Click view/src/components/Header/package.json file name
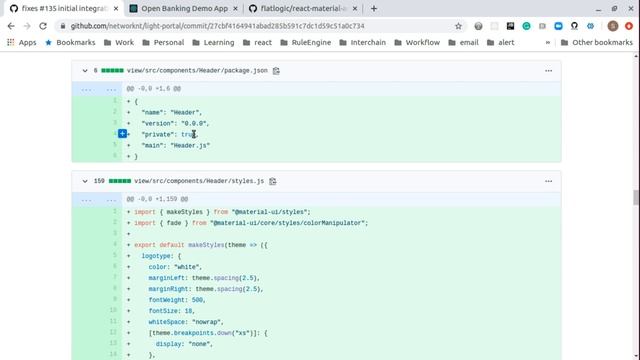 [197, 71]
